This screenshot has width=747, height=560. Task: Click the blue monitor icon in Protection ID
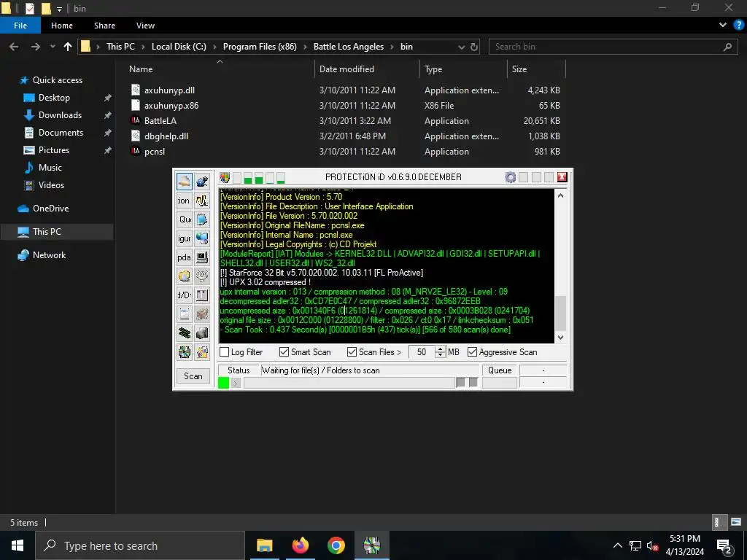point(202,219)
